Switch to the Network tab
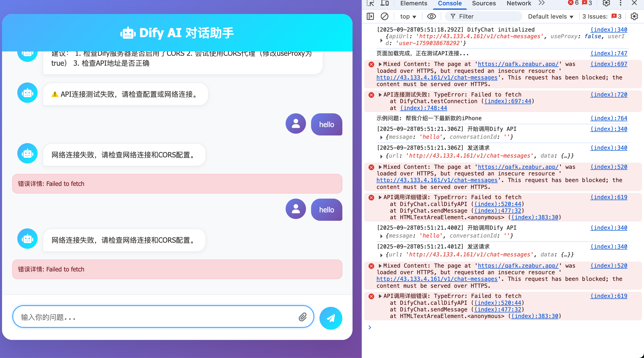The height and width of the screenshot is (358, 644). click(x=519, y=3)
